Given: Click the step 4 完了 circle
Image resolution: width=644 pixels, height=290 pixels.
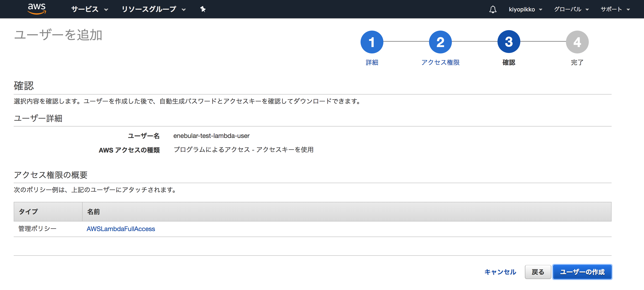Looking at the screenshot, I should pyautogui.click(x=577, y=42).
